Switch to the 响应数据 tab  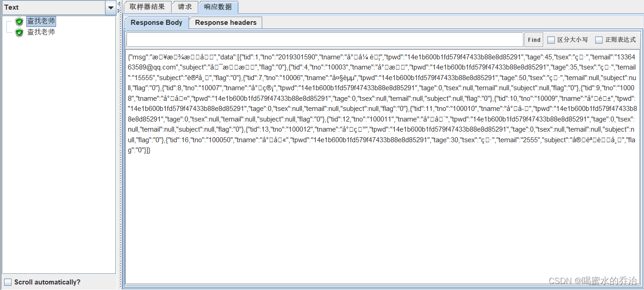click(x=218, y=7)
